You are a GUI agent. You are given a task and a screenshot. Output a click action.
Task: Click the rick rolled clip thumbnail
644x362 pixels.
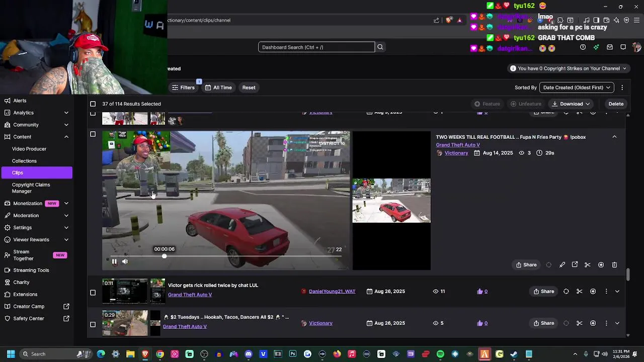125,292
